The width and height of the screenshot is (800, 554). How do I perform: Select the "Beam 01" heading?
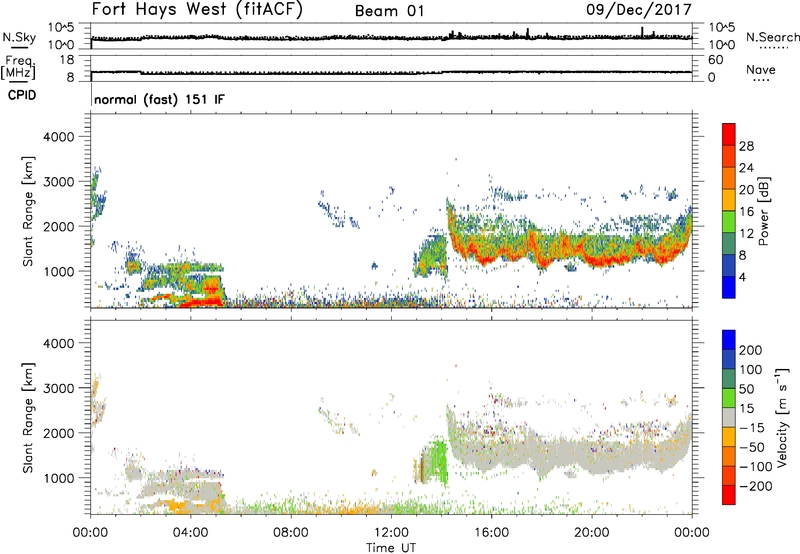click(389, 11)
